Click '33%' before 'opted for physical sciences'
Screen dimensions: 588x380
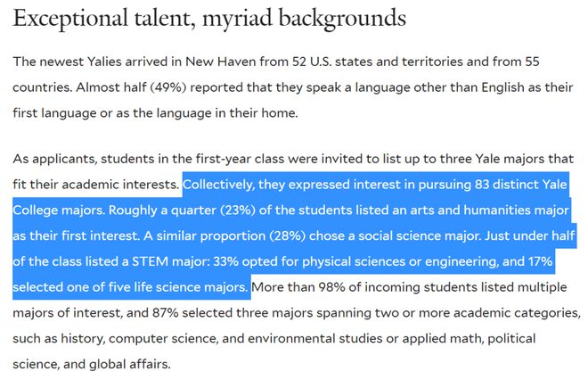point(225,261)
